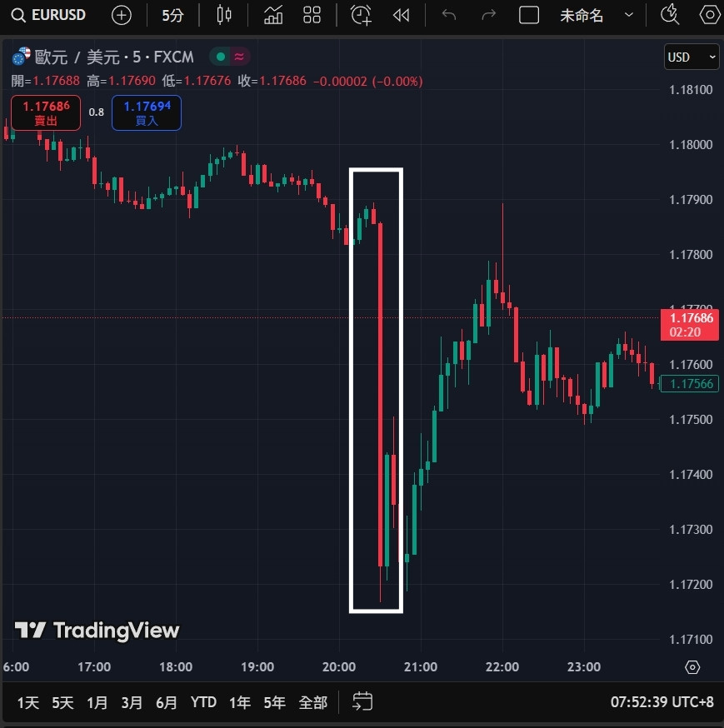
Task: Click the pink approximate data icon
Action: pyautogui.click(x=239, y=57)
